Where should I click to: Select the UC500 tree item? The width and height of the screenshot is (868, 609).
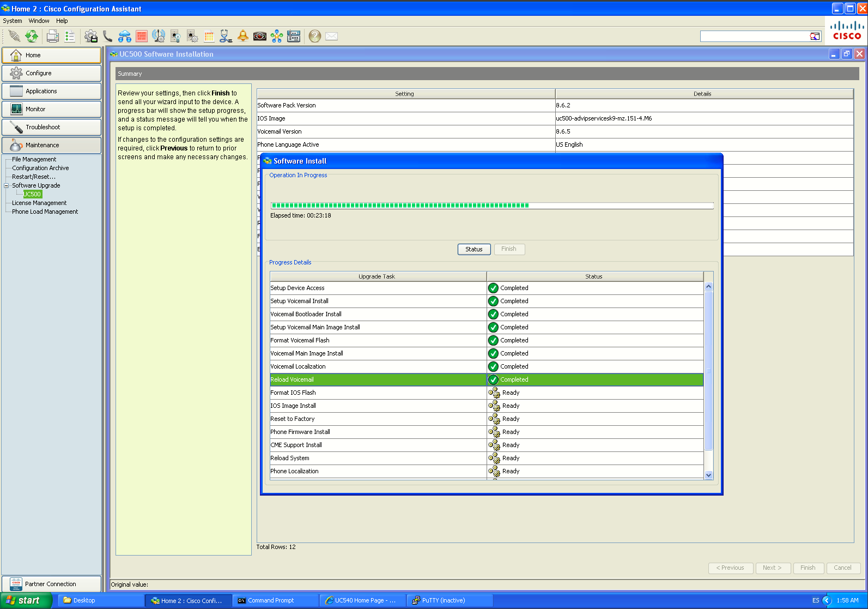pyautogui.click(x=33, y=194)
